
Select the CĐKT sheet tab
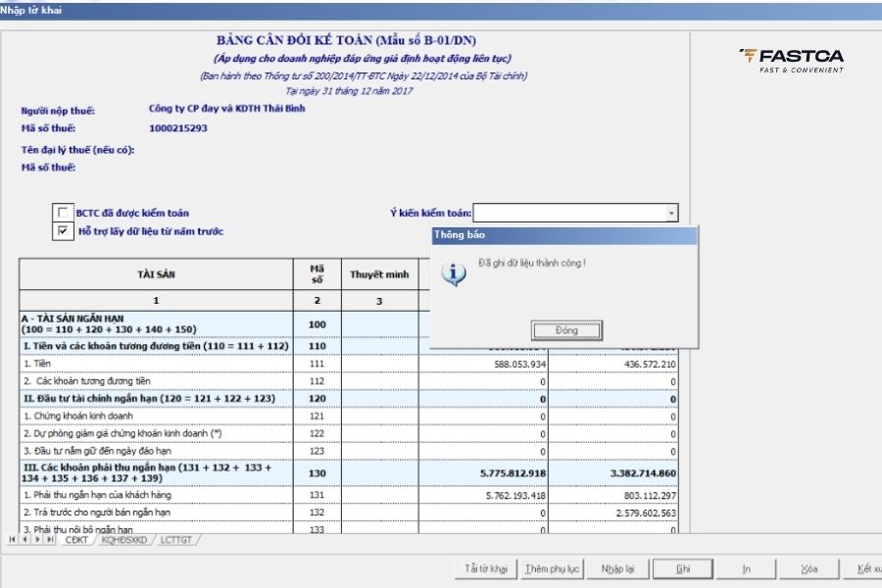pyautogui.click(x=76, y=539)
